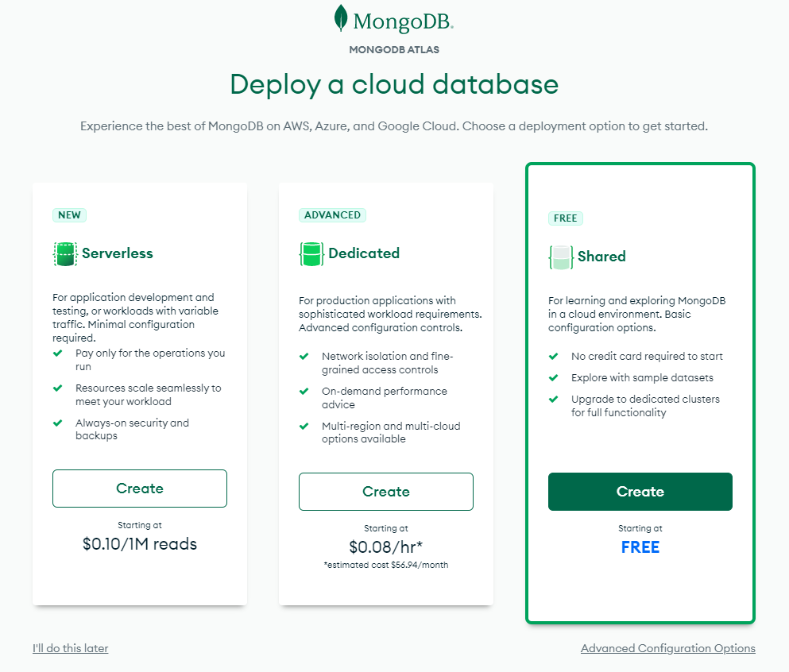Click the 'I'll do this later' link
Viewport: 789px width, 672px height.
coord(70,648)
